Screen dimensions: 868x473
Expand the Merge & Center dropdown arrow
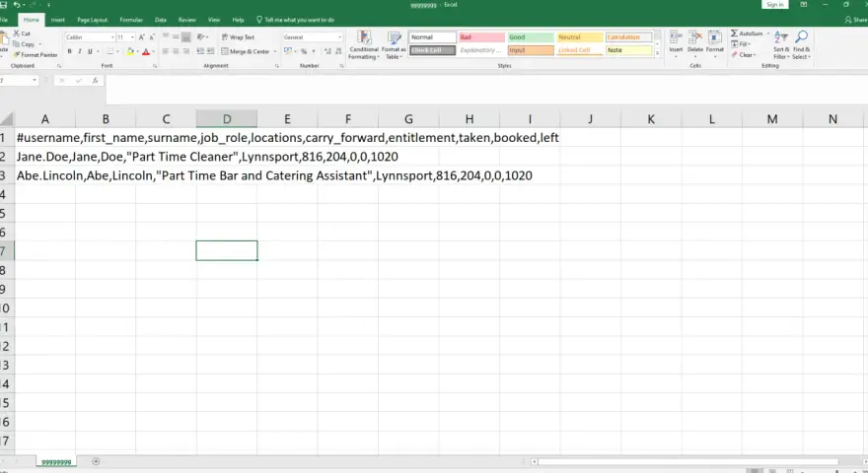pyautogui.click(x=274, y=51)
